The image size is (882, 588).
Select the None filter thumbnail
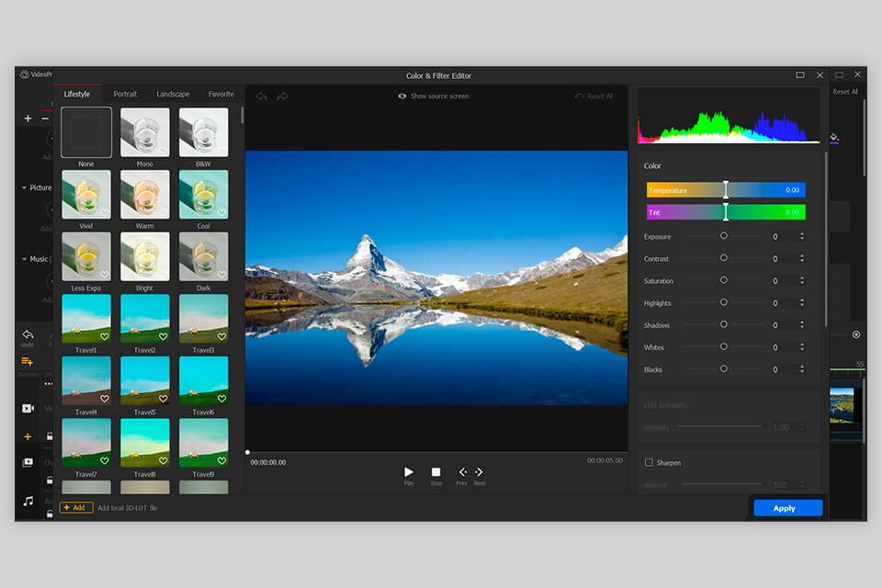pyautogui.click(x=86, y=132)
